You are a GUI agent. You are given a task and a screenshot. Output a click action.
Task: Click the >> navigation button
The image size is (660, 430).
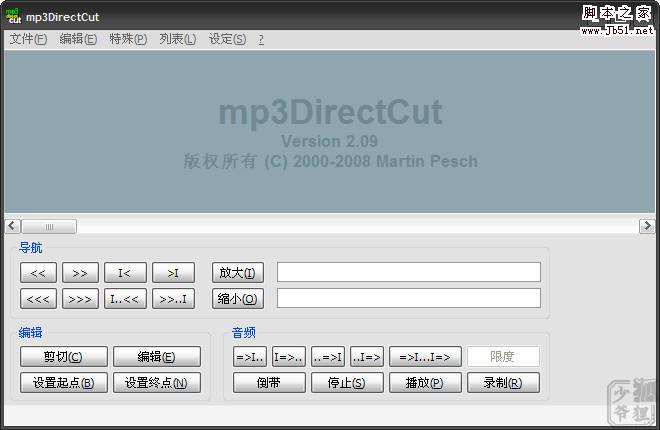80,273
